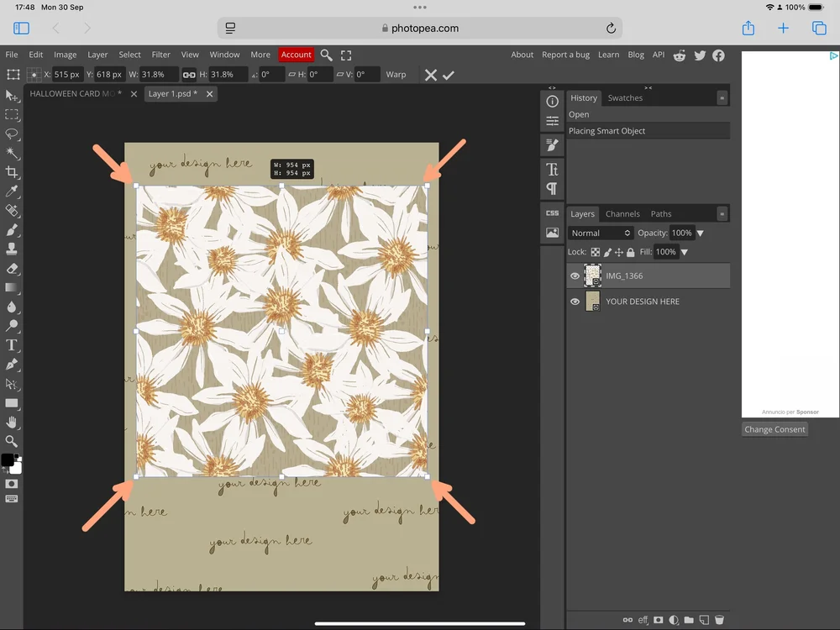Switch to the Channels tab

click(622, 213)
